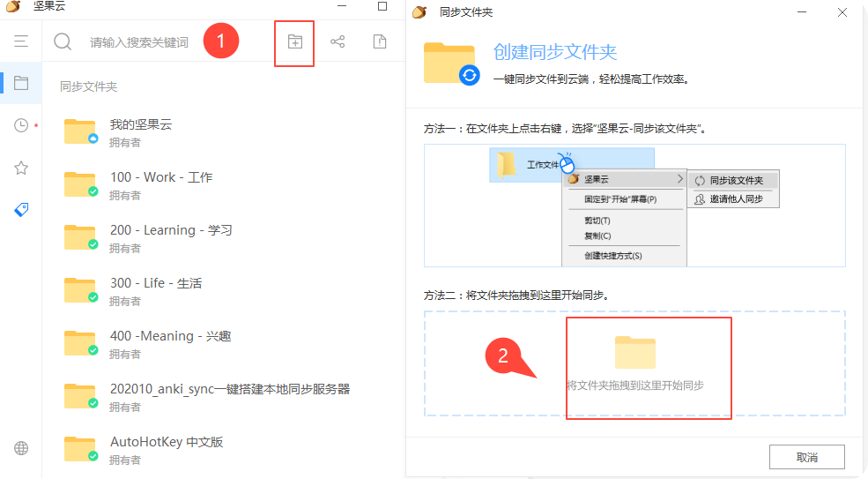The height and width of the screenshot is (479, 868).
Task: Click 同步该文件夹 in the tutorial image
Action: pos(733,180)
